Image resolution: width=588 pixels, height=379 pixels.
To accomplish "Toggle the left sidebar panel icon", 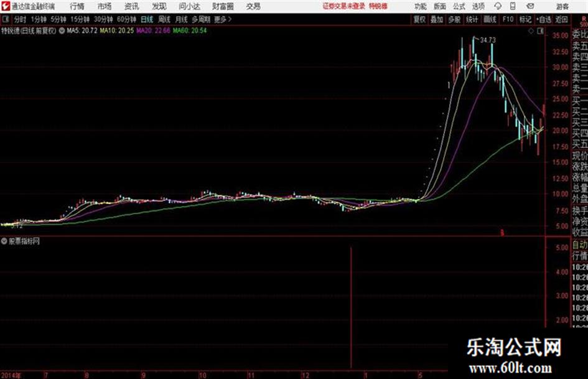I will pos(5,19).
